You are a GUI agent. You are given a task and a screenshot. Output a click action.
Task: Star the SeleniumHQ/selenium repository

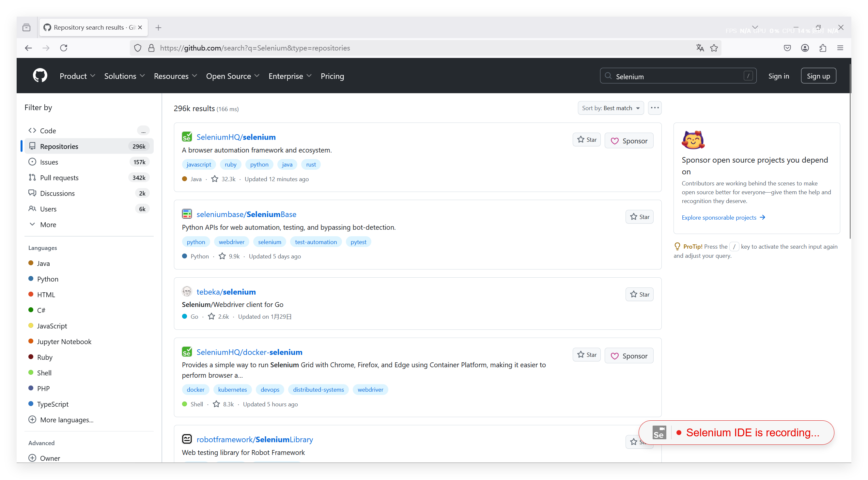point(586,140)
